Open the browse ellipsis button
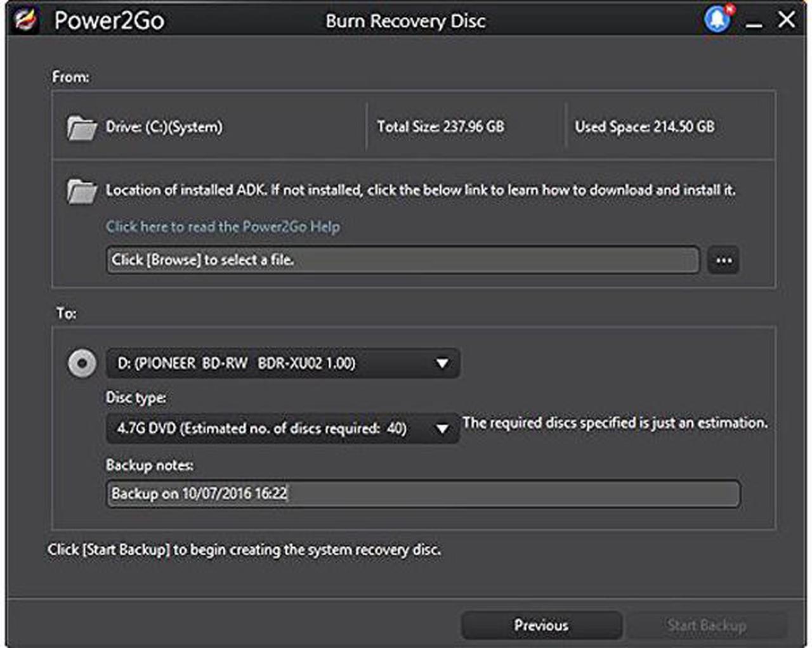Image resolution: width=812 pixels, height=648 pixels. (724, 260)
